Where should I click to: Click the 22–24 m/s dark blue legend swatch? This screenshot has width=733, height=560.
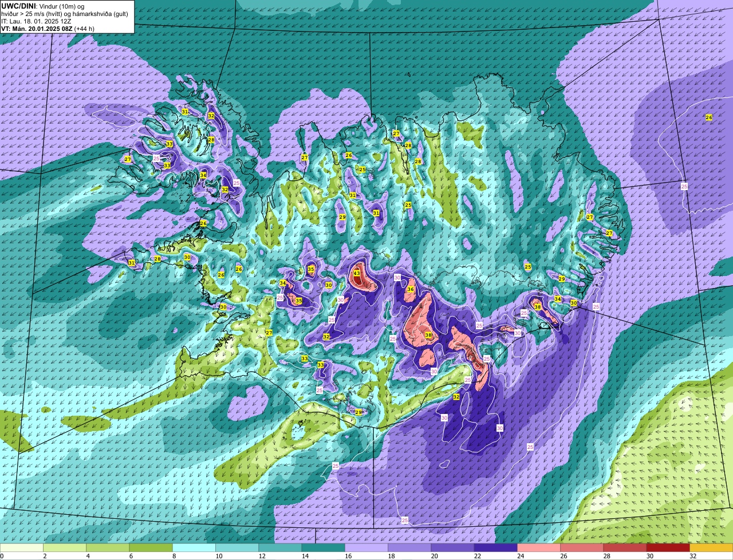[496, 547]
